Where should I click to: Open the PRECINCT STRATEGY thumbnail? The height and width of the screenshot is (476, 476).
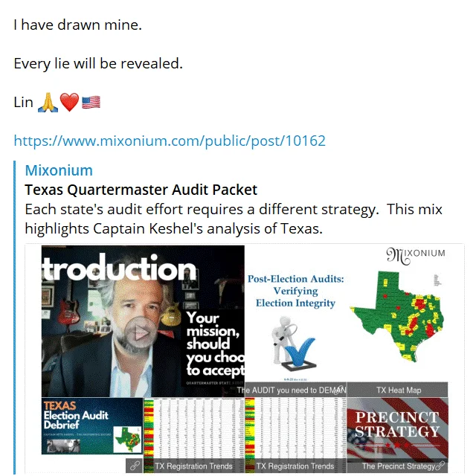pyautogui.click(x=397, y=428)
